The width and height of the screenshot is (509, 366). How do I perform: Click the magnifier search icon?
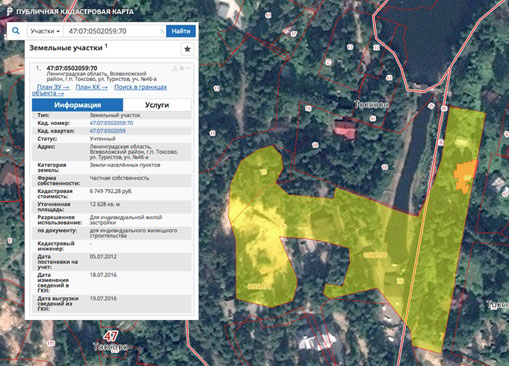16,31
